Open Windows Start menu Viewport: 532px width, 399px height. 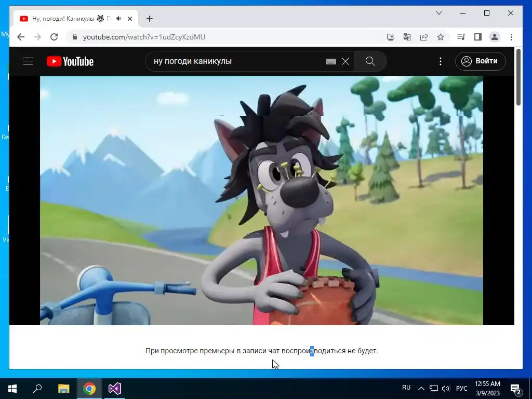pos(12,389)
